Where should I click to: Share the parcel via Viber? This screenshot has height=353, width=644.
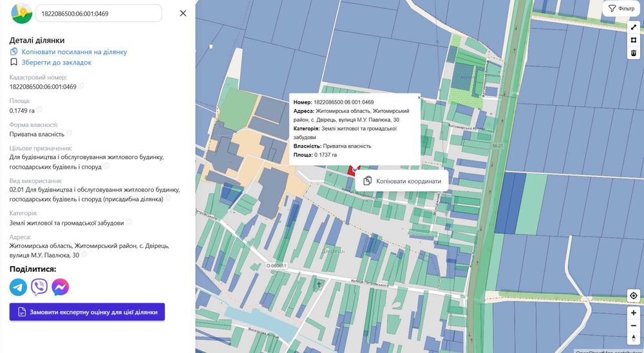(x=39, y=287)
